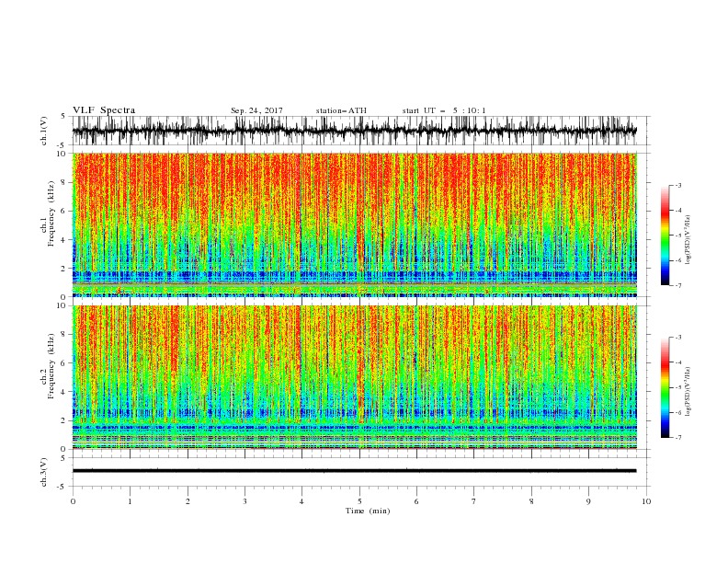This screenshot has height=563, width=728.
Task: Click time axis tick label "2"
Action: (x=188, y=501)
